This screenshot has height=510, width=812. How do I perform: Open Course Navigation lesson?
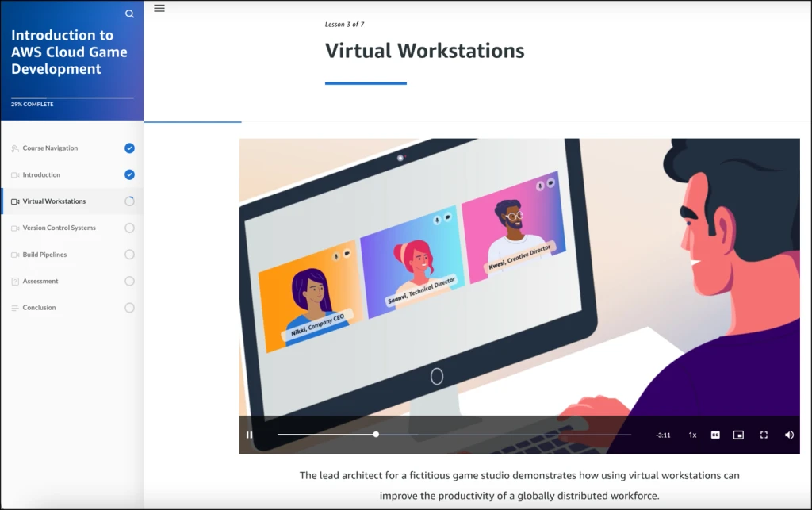point(72,148)
